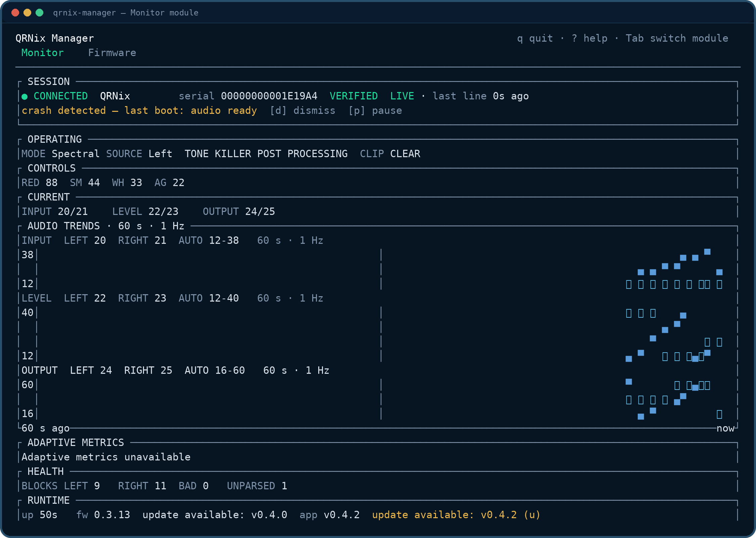Click the input trend AUTO 12-38 range
The width and height of the screenshot is (756, 538).
point(209,240)
